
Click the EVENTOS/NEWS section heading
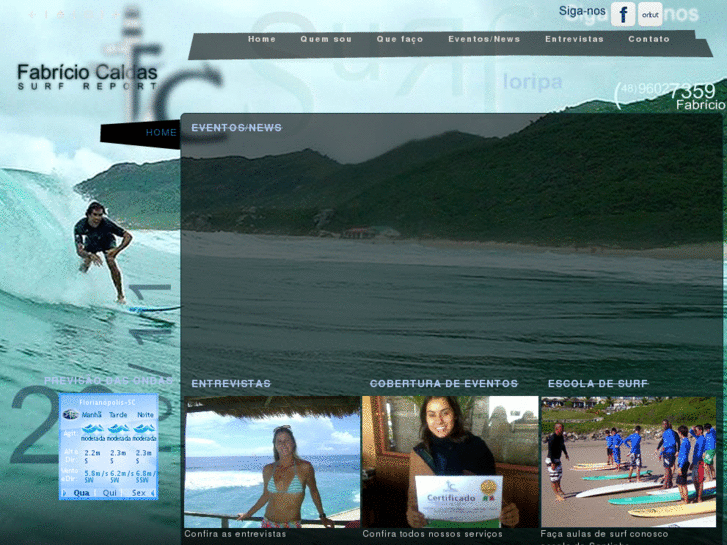pyautogui.click(x=236, y=128)
